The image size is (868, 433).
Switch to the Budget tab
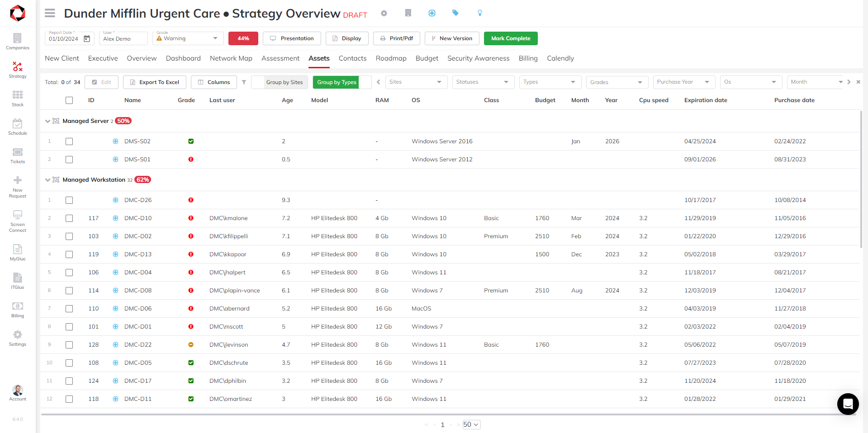(427, 58)
